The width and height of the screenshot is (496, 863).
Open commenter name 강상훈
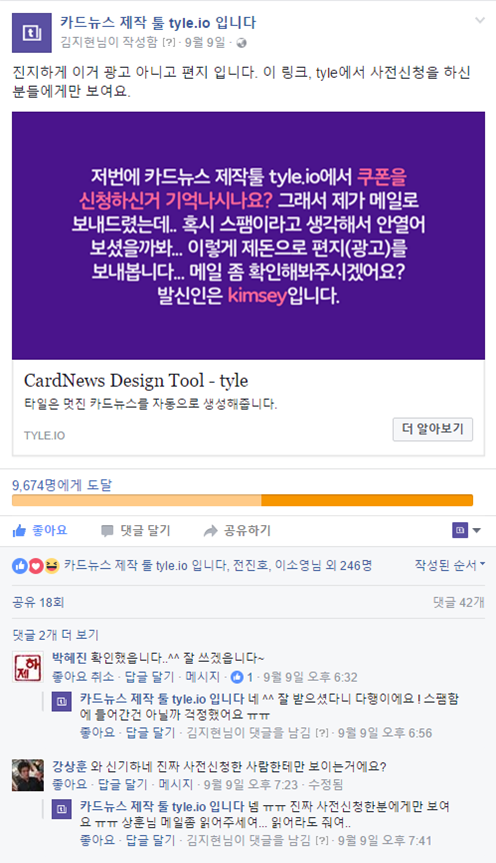click(69, 766)
